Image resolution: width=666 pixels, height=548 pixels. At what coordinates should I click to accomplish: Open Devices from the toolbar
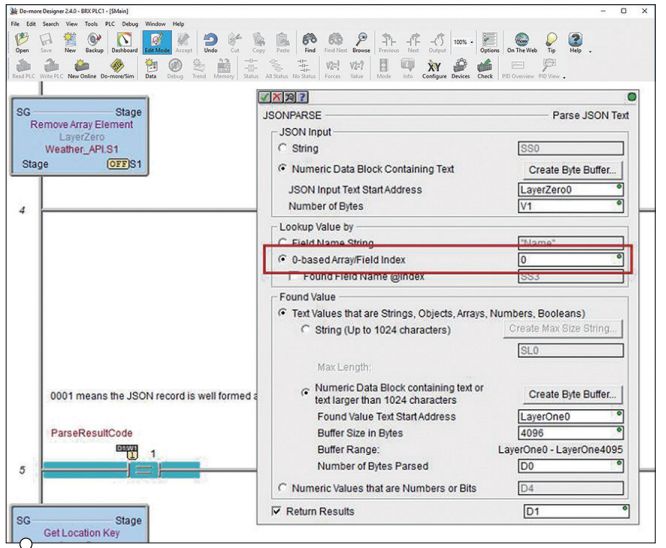click(460, 69)
